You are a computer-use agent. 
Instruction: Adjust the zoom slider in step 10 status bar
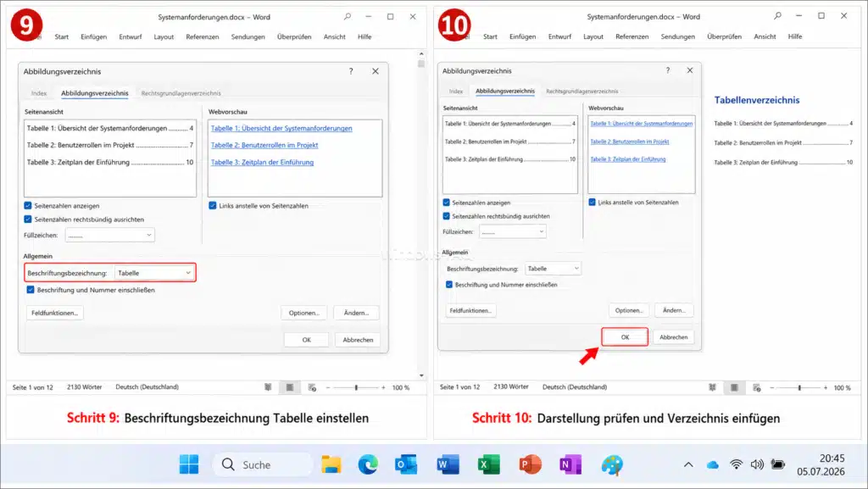798,388
